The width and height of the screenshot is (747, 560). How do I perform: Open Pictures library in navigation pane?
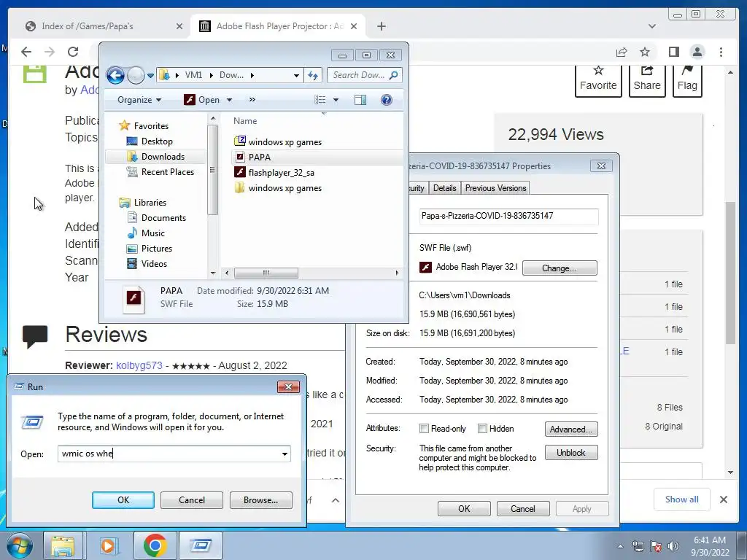point(156,248)
